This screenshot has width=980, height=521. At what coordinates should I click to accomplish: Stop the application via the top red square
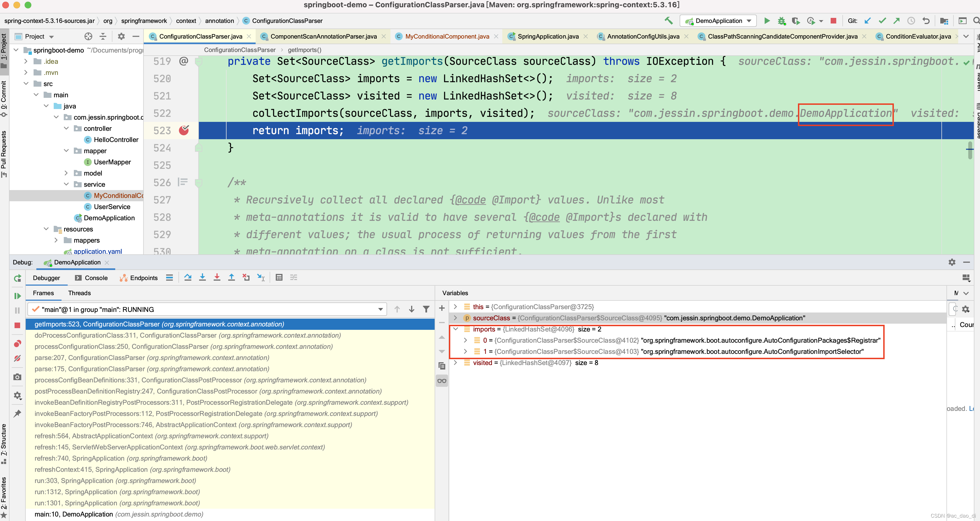tap(833, 20)
